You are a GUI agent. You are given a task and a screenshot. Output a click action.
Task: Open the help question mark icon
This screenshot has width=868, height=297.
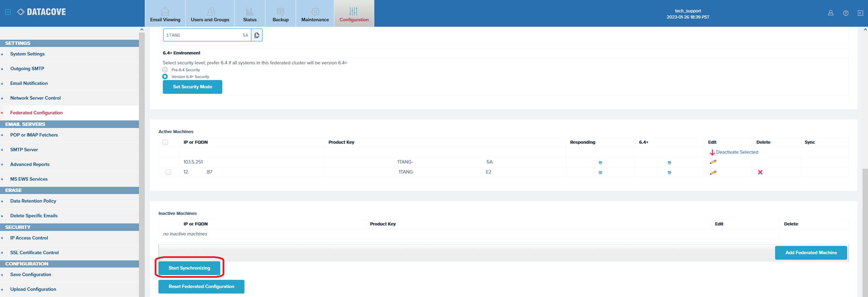click(x=846, y=13)
